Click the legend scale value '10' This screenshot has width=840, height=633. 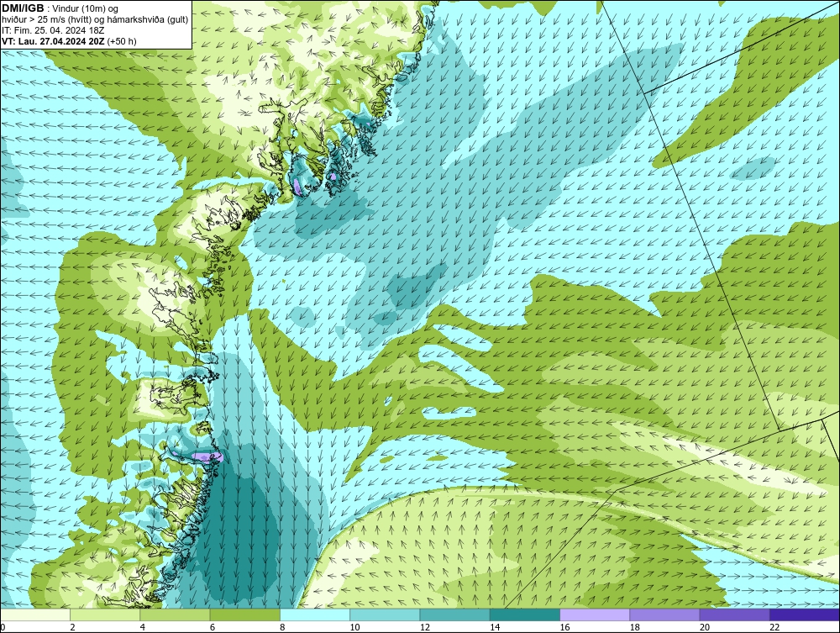tap(354, 627)
